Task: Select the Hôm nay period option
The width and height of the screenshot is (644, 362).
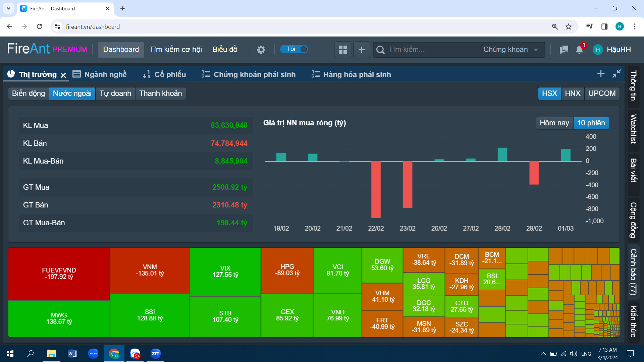Action: (x=554, y=123)
